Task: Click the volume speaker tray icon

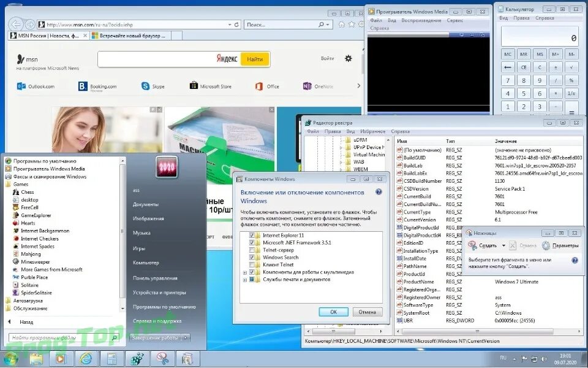Action: [544, 359]
